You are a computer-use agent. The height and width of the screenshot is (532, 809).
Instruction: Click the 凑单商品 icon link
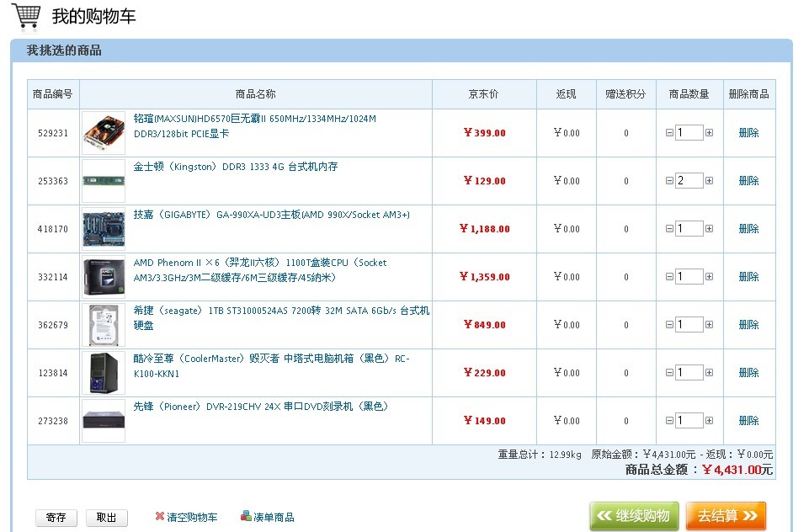tap(246, 516)
